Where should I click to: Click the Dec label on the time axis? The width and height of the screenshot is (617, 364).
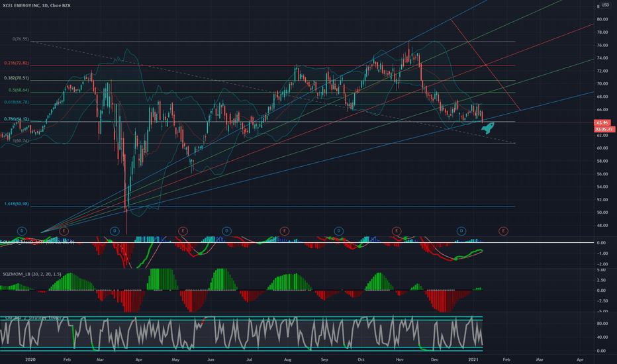point(434,359)
